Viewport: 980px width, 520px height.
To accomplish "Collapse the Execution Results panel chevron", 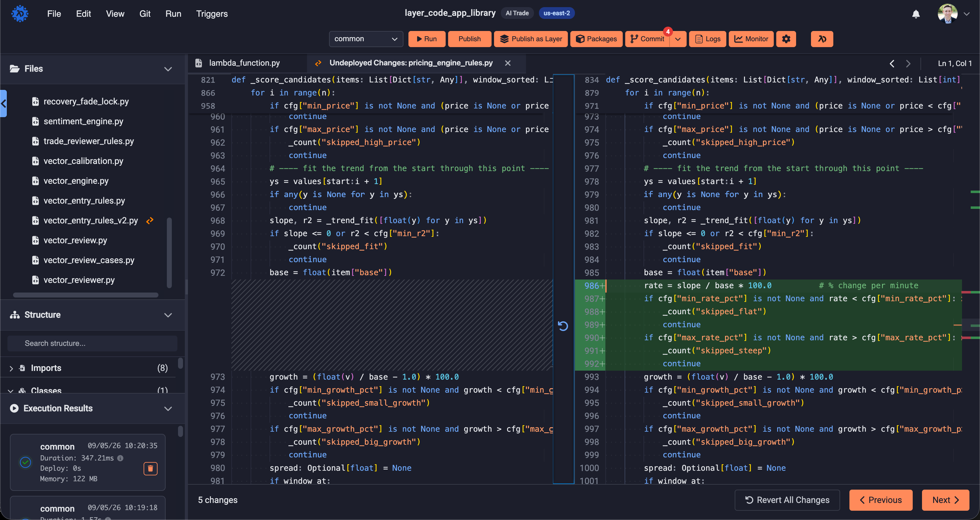I will [168, 408].
